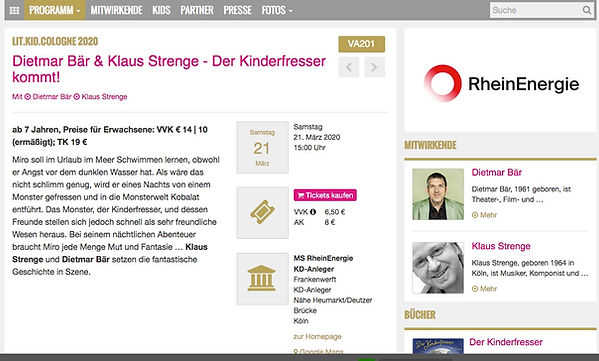This screenshot has width=599, height=361.
Task: Open the PARTNER menu item
Action: pos(197,10)
